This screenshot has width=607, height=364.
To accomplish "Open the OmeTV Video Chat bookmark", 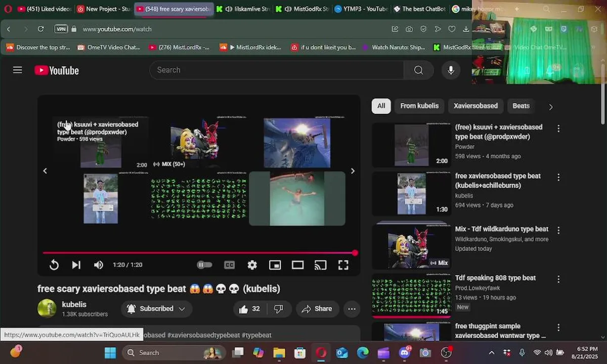I will [109, 47].
